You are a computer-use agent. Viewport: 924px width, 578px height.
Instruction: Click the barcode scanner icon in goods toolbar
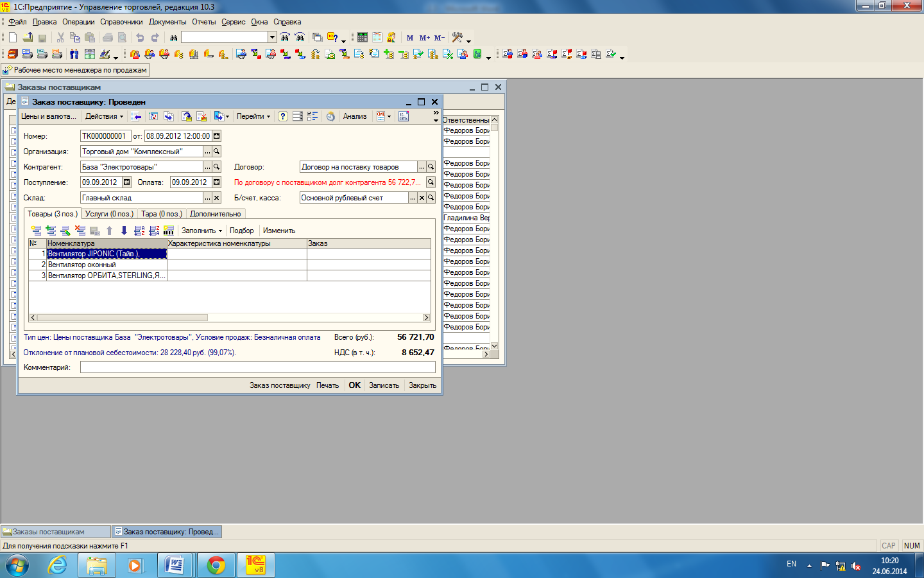point(169,231)
